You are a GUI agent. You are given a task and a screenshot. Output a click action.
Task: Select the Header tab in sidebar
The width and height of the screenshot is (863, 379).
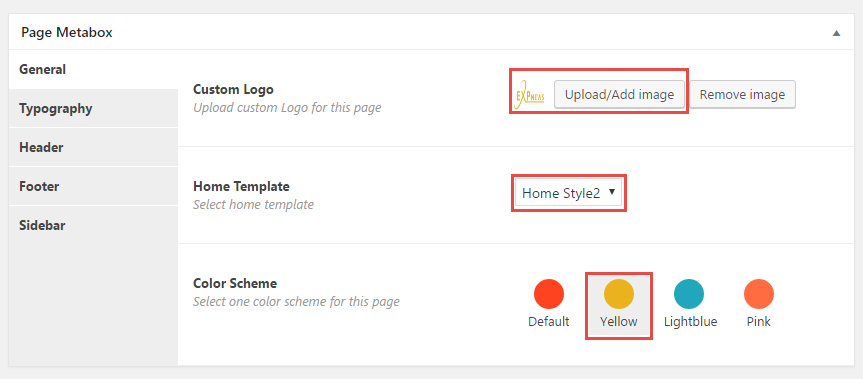(x=93, y=147)
